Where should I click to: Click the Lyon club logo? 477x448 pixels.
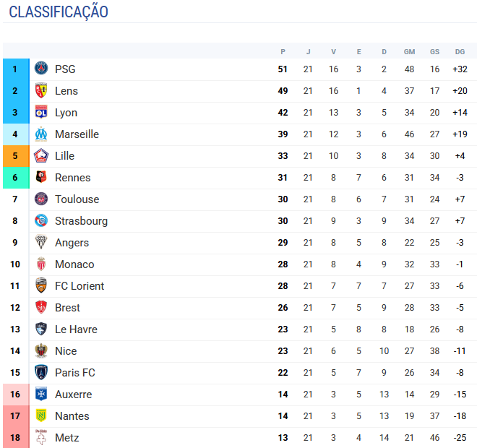coord(41,113)
